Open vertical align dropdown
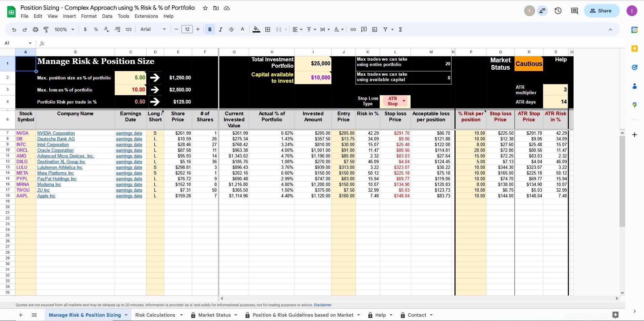 311,29
